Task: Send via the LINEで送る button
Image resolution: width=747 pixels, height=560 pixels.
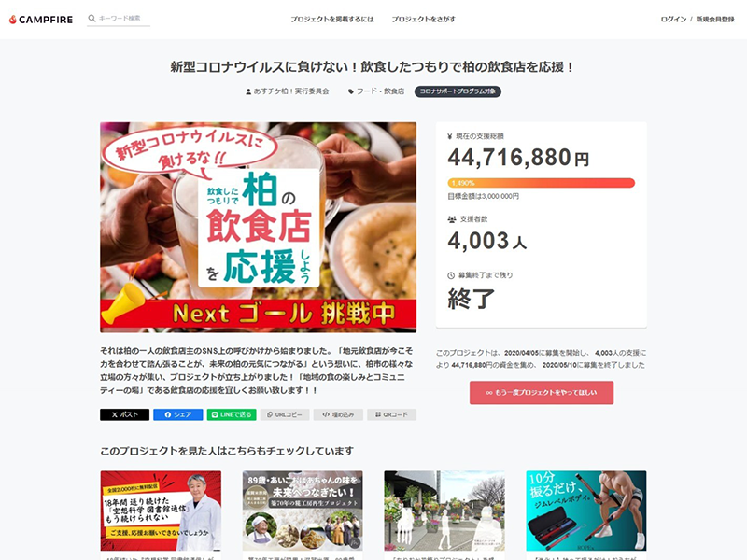Action: coord(232,414)
